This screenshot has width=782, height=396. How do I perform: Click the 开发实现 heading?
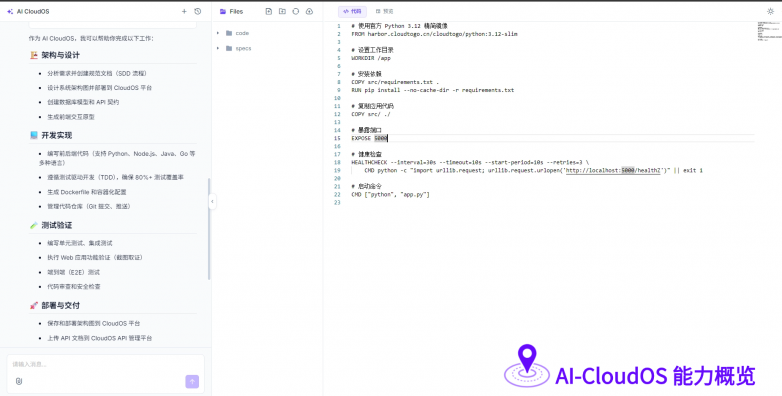point(56,136)
